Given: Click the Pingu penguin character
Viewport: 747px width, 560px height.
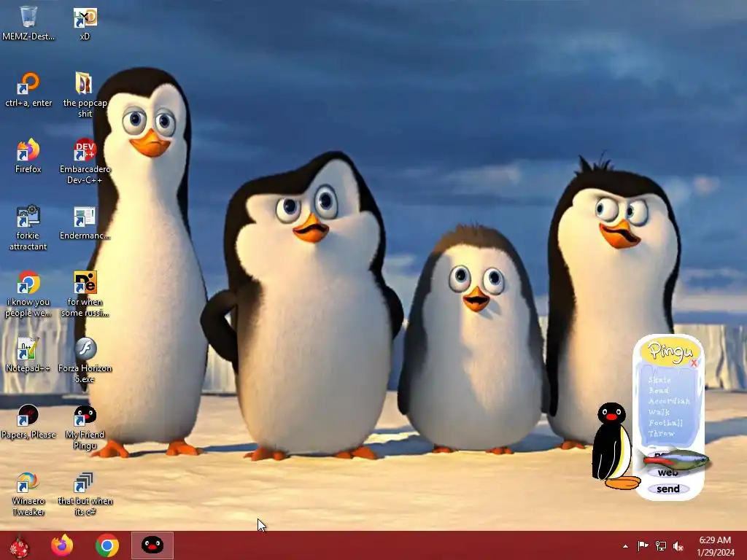Looking at the screenshot, I should (614, 446).
